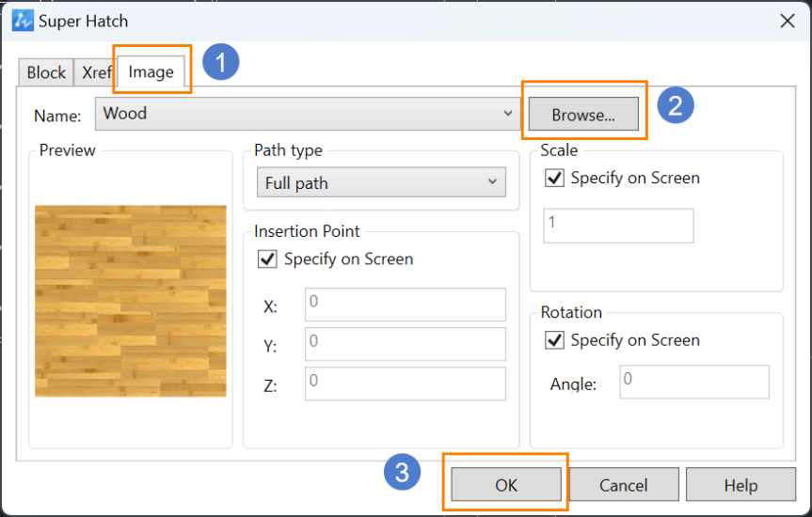Toggle Rotation Specify on Screen checkbox
Screen dimensions: 812x517
[x=554, y=340]
